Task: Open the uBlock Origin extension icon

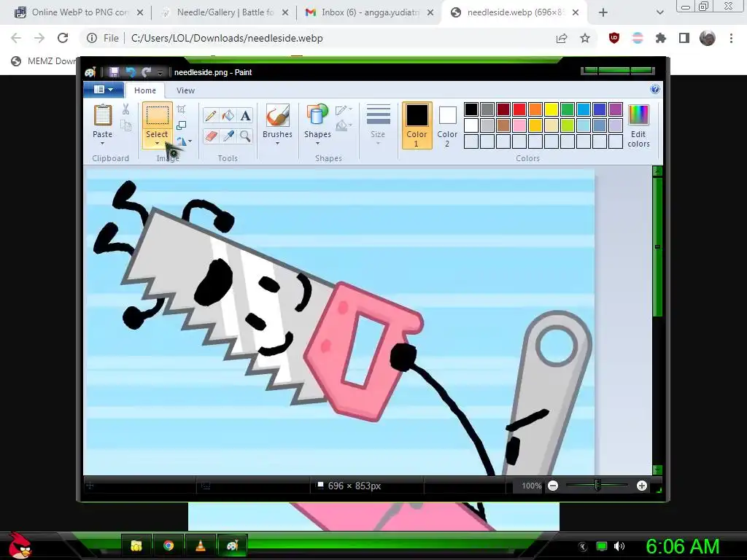Action: [614, 38]
